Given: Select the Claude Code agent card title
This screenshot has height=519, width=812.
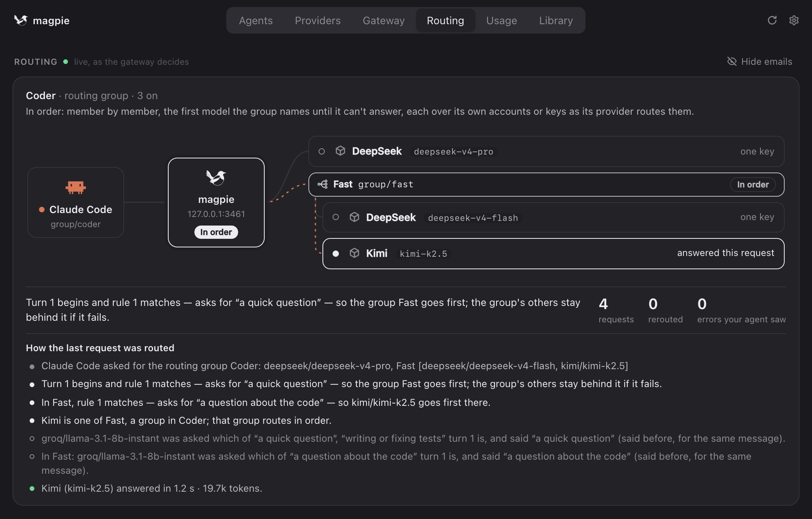Looking at the screenshot, I should coord(81,210).
